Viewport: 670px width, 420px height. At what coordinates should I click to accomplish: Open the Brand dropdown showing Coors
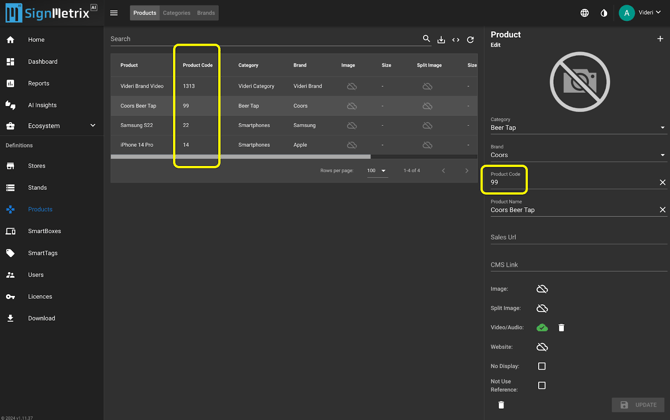577,155
